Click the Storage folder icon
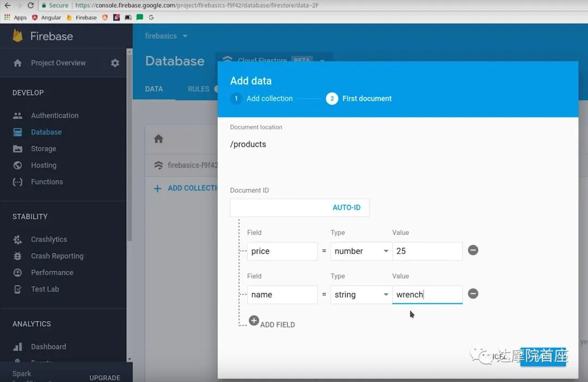The width and height of the screenshot is (588, 382). coord(17,149)
